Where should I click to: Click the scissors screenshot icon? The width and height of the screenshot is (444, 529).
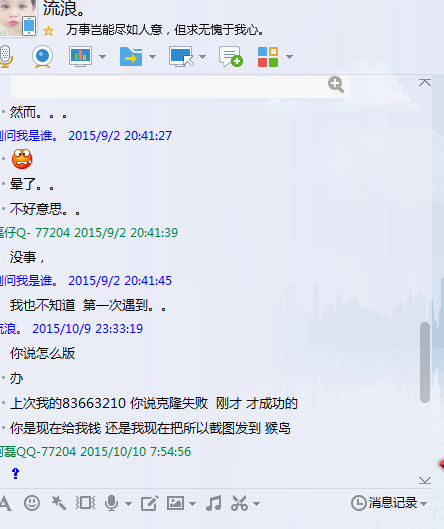click(240, 503)
